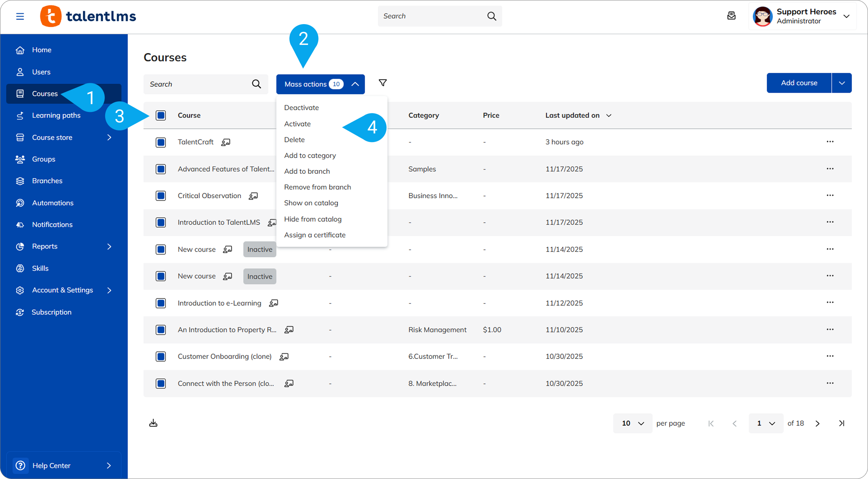The height and width of the screenshot is (479, 868).
Task: Click three-dots options for TalentCraft row
Action: pos(830,142)
